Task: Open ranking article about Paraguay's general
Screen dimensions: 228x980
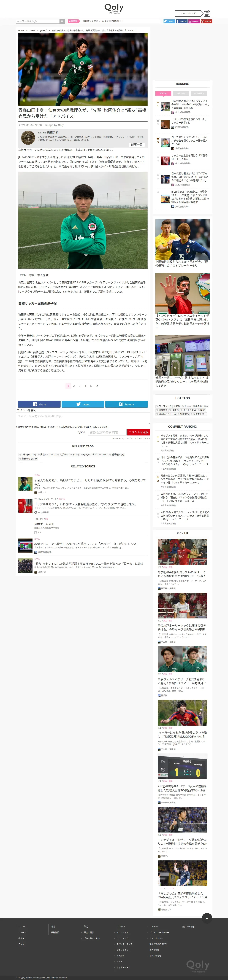Action: pos(190,104)
